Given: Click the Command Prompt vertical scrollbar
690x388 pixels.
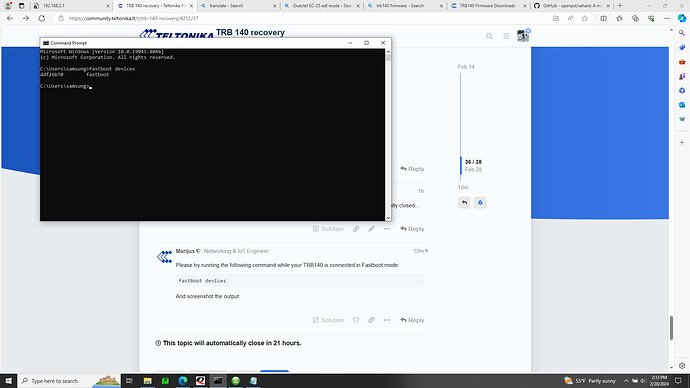Looking at the screenshot, I should click(388, 135).
